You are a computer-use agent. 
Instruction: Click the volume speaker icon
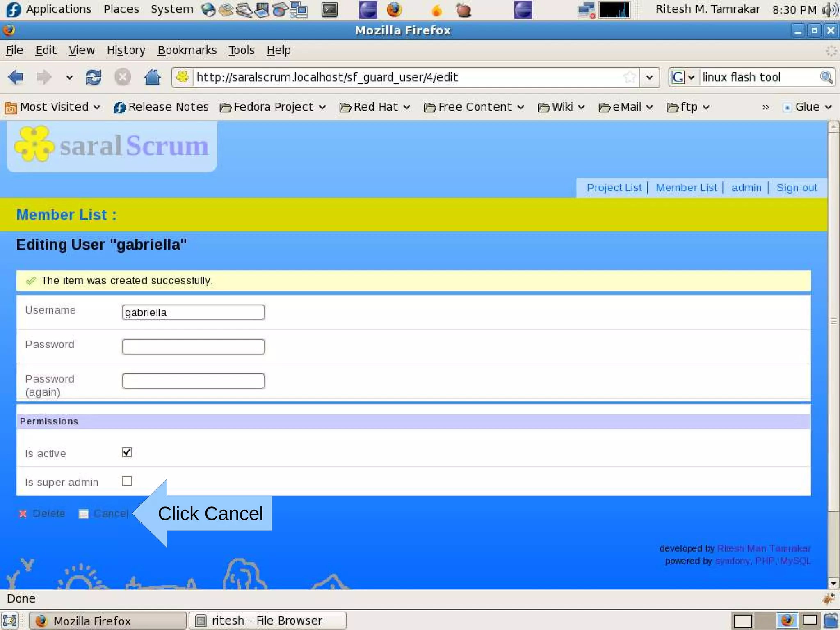(x=831, y=10)
